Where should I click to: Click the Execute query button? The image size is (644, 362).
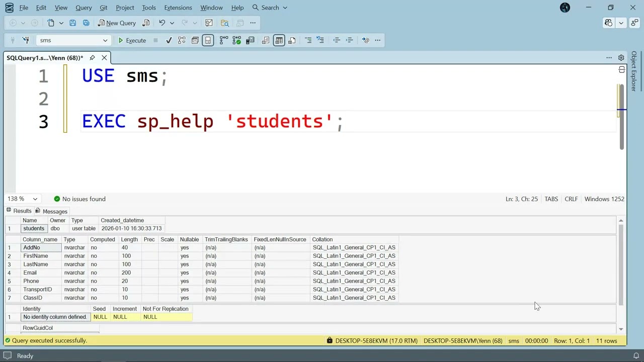[132, 40]
